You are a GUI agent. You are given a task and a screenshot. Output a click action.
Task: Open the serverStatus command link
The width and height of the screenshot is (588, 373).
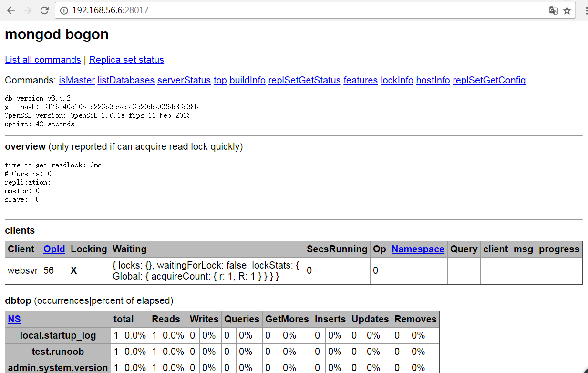[x=184, y=80]
